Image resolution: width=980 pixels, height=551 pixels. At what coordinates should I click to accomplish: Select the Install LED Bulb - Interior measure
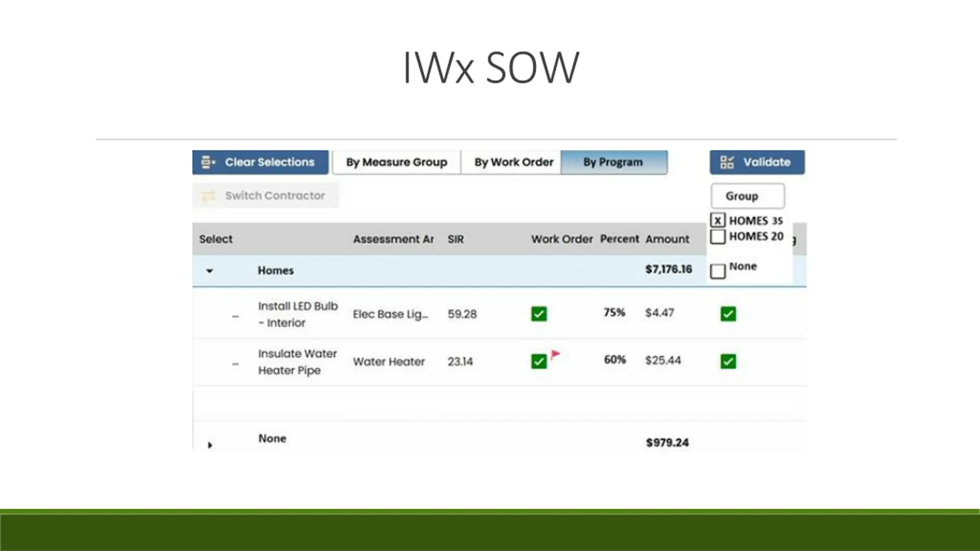click(x=298, y=314)
